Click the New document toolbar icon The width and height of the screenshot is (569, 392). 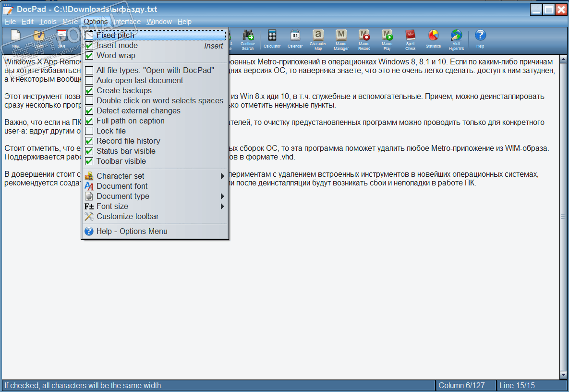click(x=15, y=36)
